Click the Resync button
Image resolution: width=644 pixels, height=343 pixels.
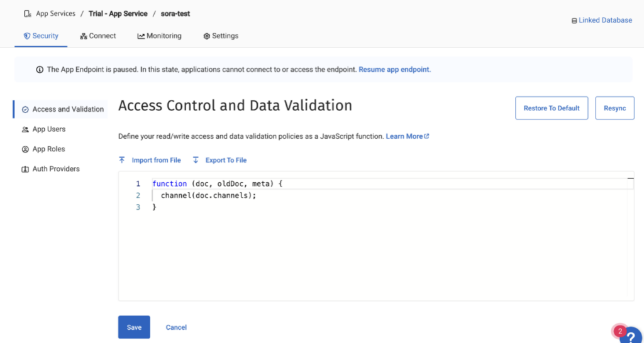click(x=614, y=108)
